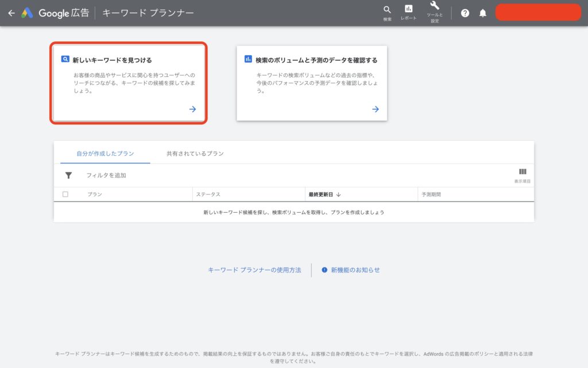View notifications via the bell icon
588x368 pixels.
482,13
